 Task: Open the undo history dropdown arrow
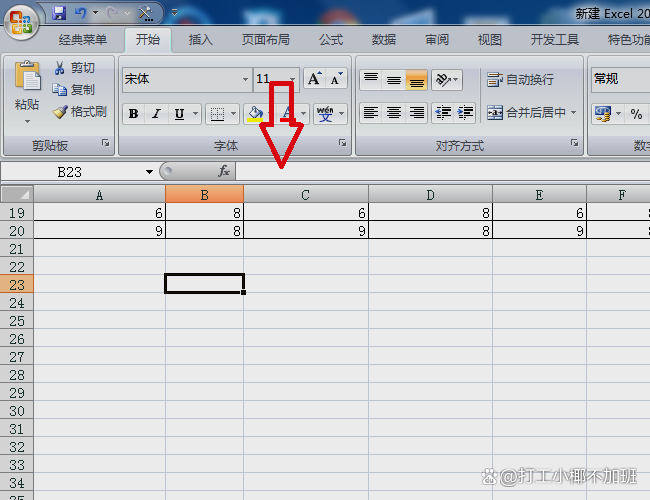[x=95, y=13]
